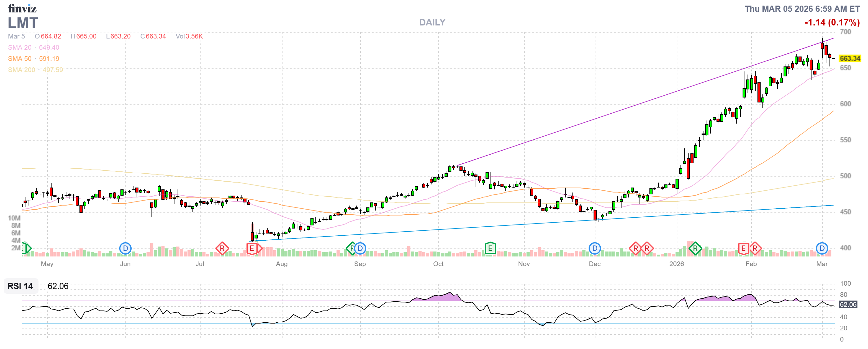This screenshot has width=868, height=349.
Task: Click the green R marker in January 2026
Action: (x=695, y=249)
